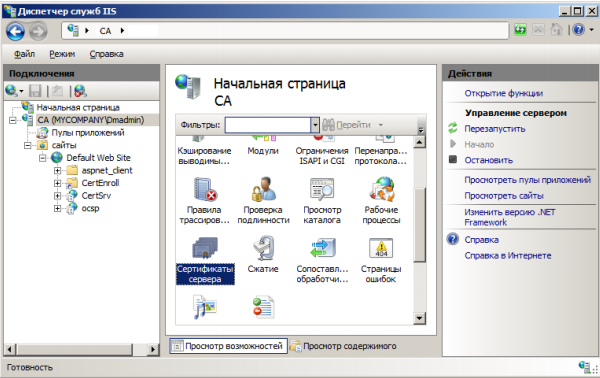The height and width of the screenshot is (378, 600).
Task: Click the up-level folder icon
Action: click(57, 91)
